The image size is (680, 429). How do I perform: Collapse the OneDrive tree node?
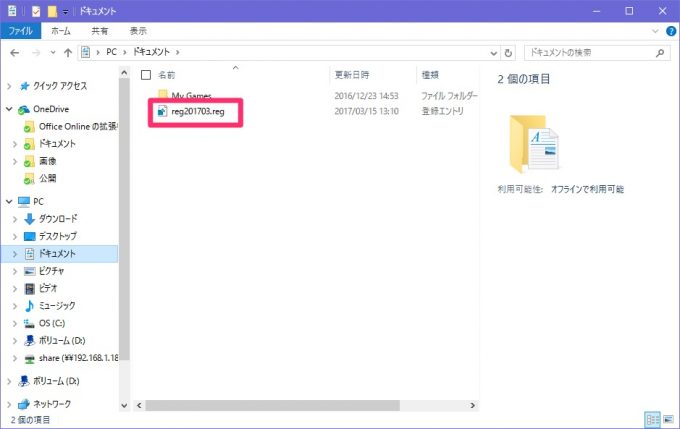click(x=9, y=109)
